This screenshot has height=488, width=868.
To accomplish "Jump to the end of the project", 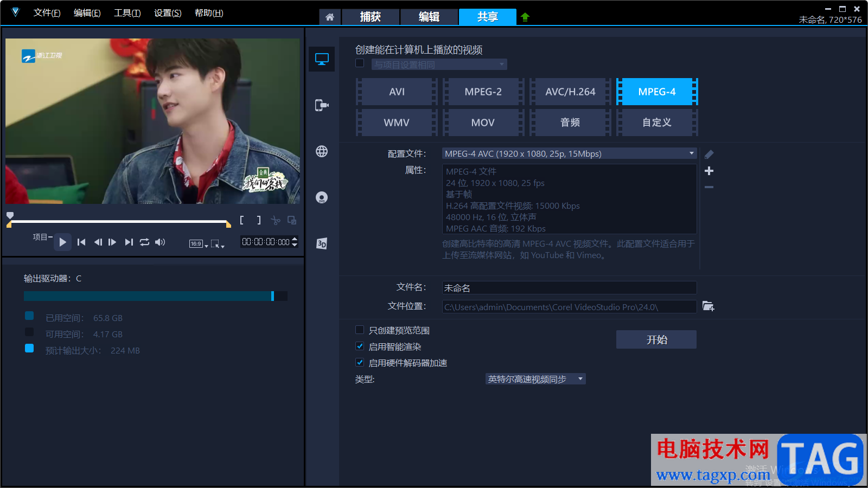I will click(129, 242).
